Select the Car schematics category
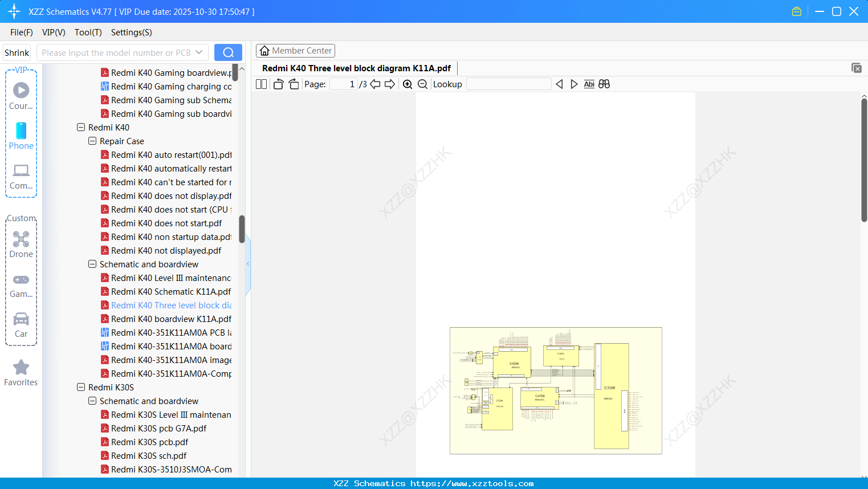 21,324
